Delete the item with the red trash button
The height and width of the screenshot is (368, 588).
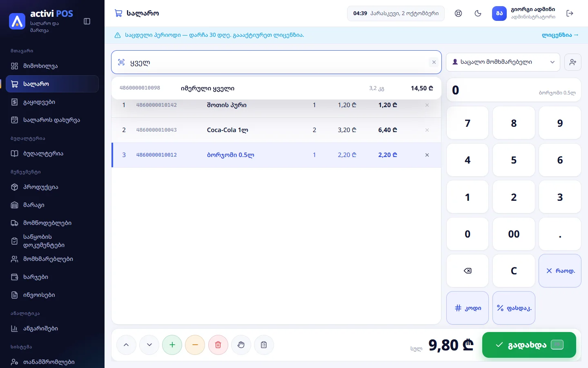click(218, 345)
